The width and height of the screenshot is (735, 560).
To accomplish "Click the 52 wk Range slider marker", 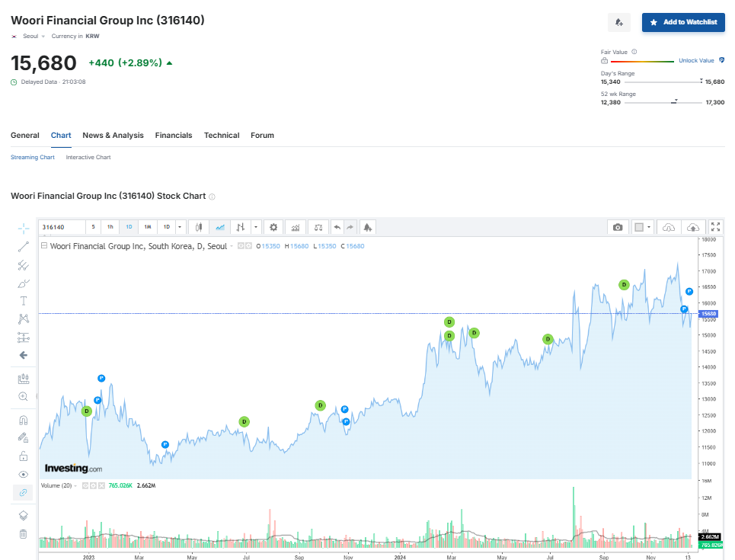I will [x=675, y=101].
